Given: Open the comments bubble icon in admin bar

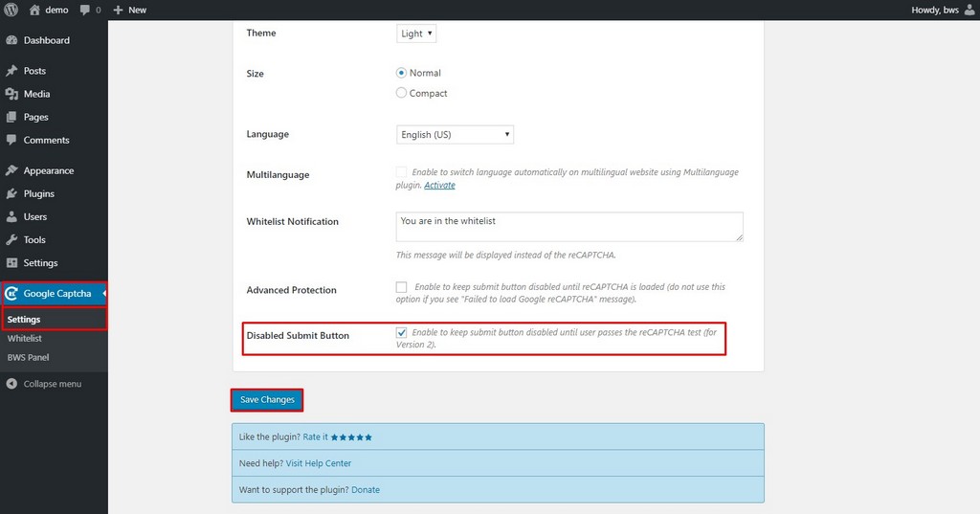Looking at the screenshot, I should 86,10.
